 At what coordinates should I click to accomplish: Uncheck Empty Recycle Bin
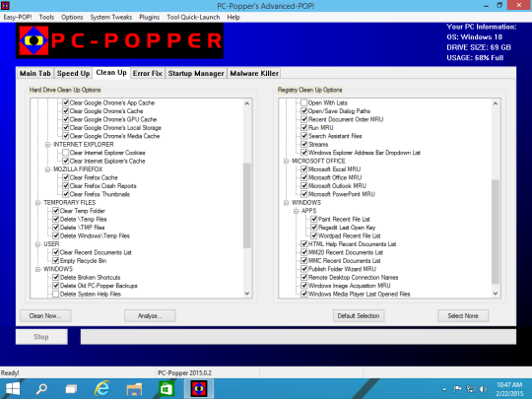pos(56,260)
